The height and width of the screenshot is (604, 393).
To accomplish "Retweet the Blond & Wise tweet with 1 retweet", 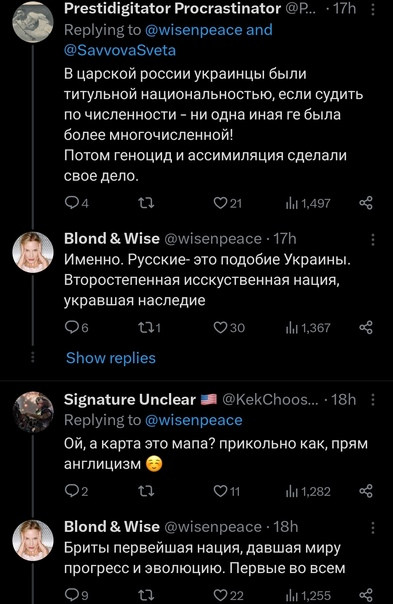I will tap(146, 327).
